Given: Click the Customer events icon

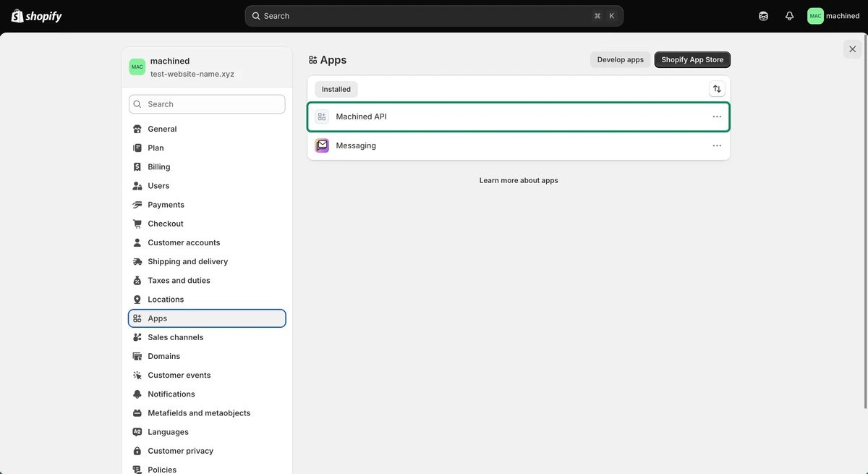Looking at the screenshot, I should 137,375.
